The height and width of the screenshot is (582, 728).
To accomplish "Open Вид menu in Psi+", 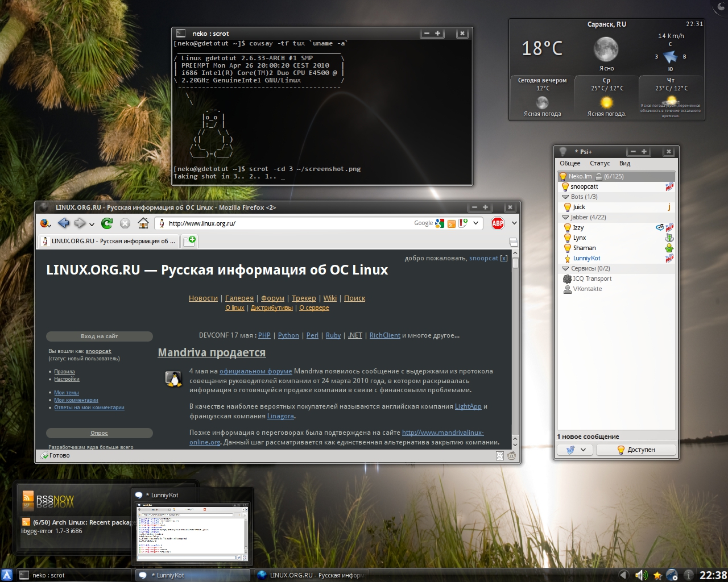I will pyautogui.click(x=624, y=163).
